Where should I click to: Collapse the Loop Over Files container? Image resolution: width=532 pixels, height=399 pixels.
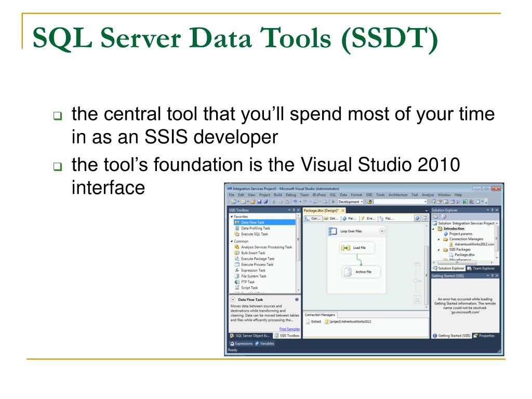tap(382, 231)
